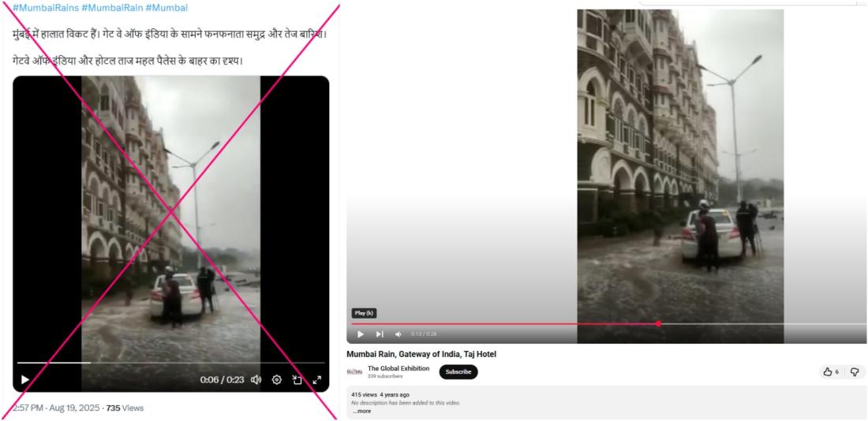Click the tweet video time 0:06 / 0:23

click(222, 380)
